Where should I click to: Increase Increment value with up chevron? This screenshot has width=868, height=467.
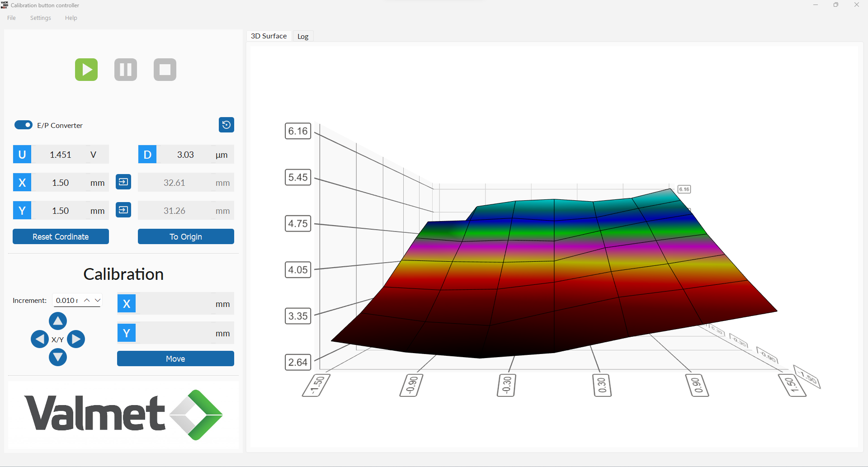pos(87,300)
